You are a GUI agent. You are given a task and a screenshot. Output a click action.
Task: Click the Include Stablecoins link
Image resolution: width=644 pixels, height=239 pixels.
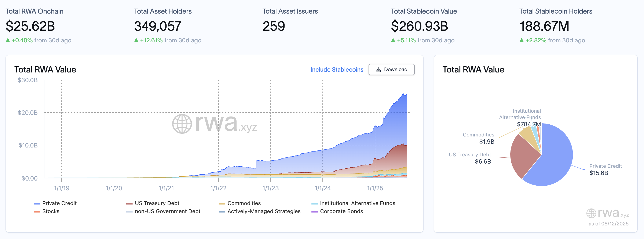[x=337, y=69]
